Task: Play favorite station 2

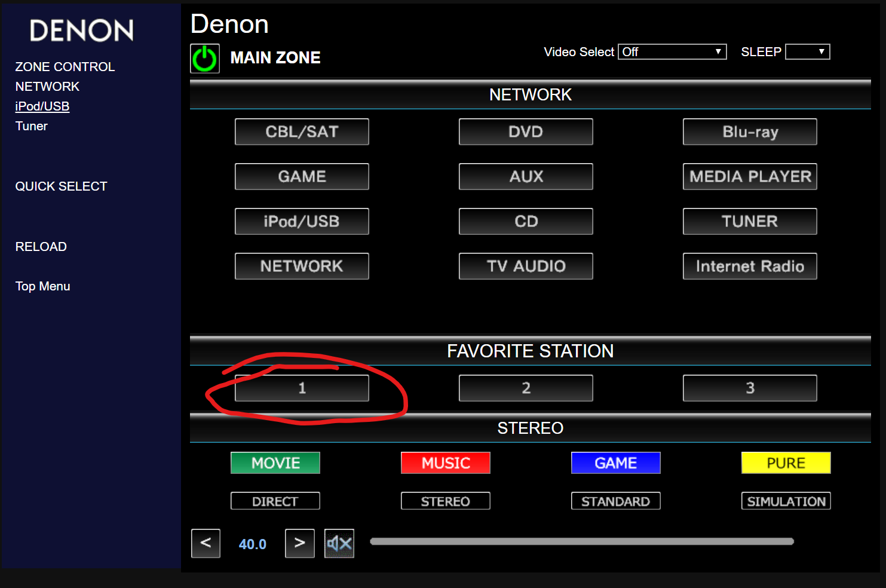Action: [x=526, y=388]
